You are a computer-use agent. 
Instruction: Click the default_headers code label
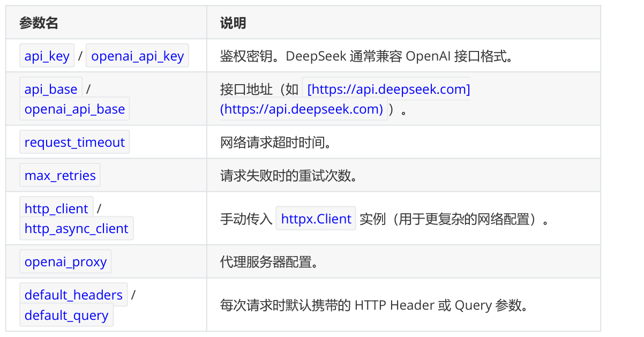point(74,295)
